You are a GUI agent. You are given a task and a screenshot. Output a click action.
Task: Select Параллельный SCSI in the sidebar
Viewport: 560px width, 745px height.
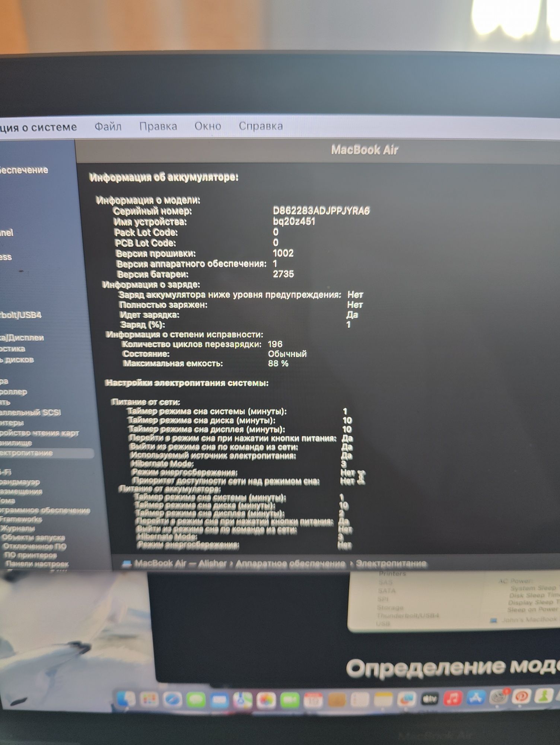coord(31,412)
